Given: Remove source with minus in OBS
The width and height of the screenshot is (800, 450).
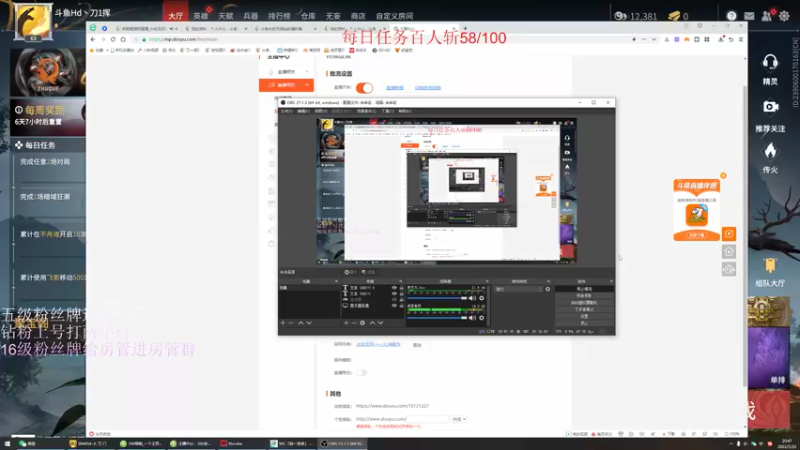Looking at the screenshot, I should [354, 323].
